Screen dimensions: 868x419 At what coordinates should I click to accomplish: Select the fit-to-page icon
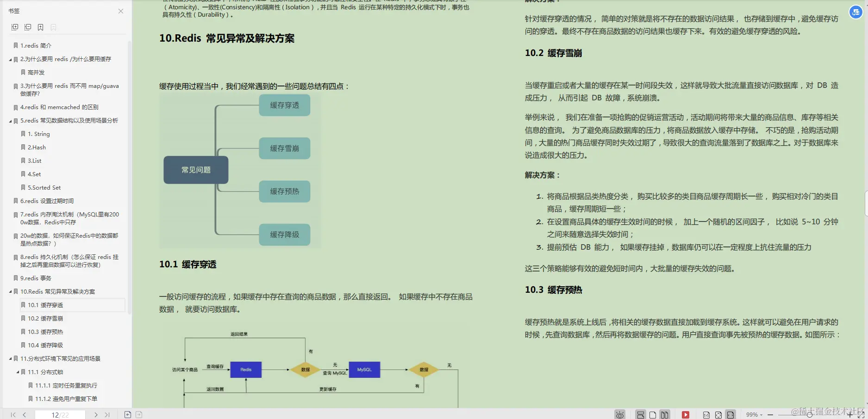coord(719,414)
